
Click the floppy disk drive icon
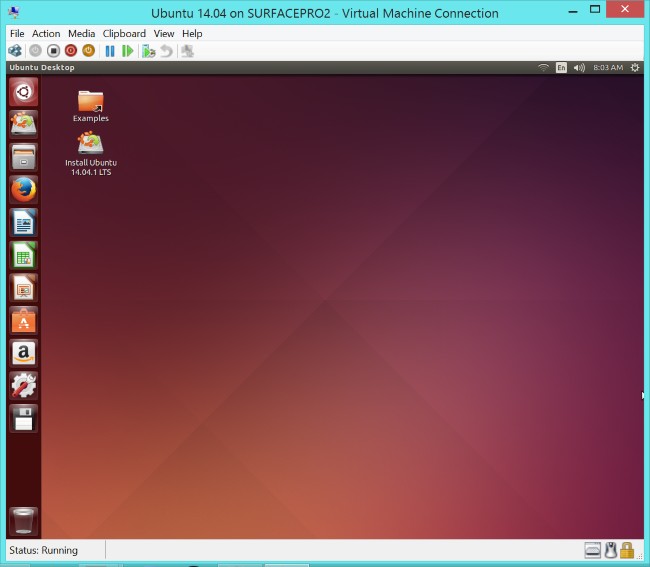coord(24,419)
